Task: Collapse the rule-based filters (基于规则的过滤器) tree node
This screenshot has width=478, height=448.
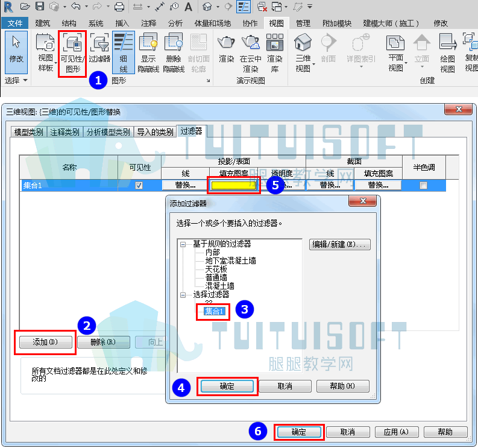Action: [183, 244]
